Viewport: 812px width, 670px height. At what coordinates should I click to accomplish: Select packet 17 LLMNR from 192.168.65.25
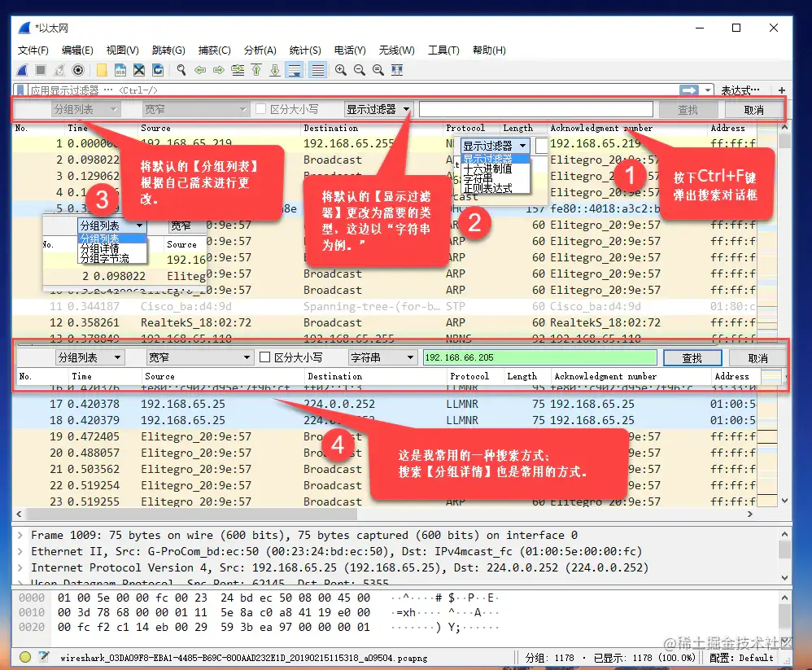pos(384,404)
